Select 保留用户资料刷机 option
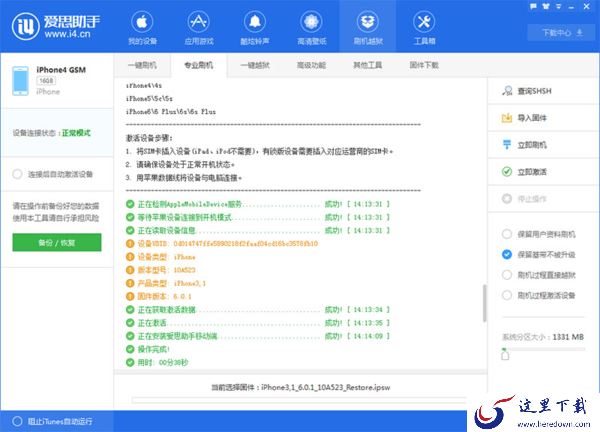 507,234
